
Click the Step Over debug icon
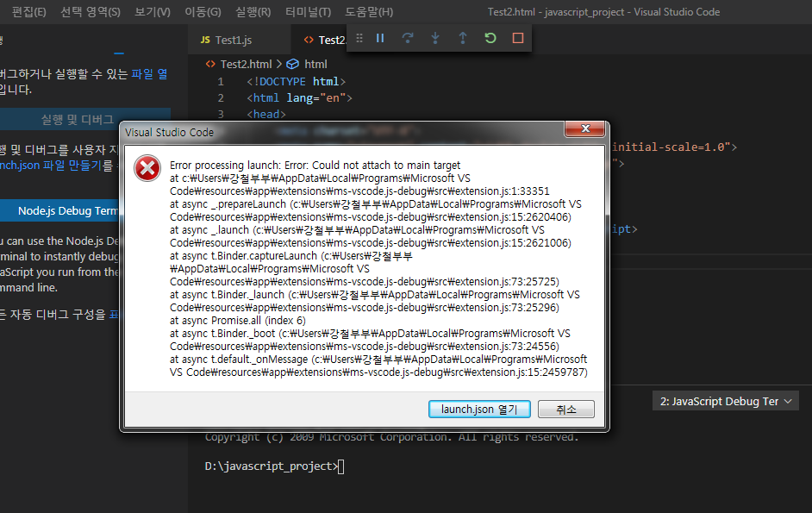click(408, 38)
